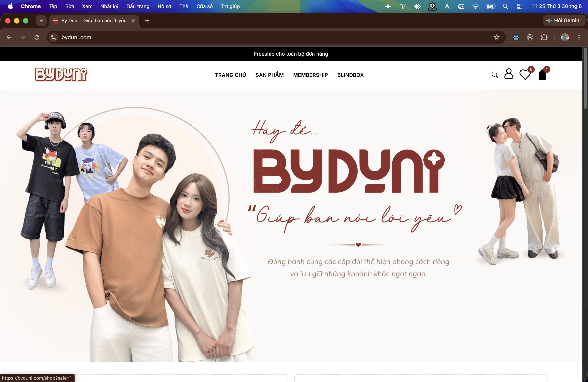Click the browser forward arrow
This screenshot has height=382, width=588.
(x=23, y=37)
